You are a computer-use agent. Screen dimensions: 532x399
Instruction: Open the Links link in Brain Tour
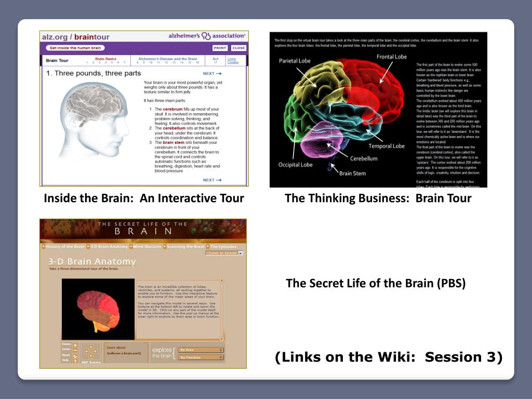click(x=231, y=59)
